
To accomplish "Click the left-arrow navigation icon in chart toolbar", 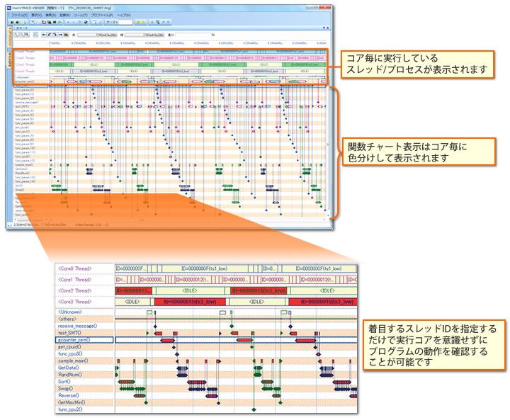I will [44, 35].
